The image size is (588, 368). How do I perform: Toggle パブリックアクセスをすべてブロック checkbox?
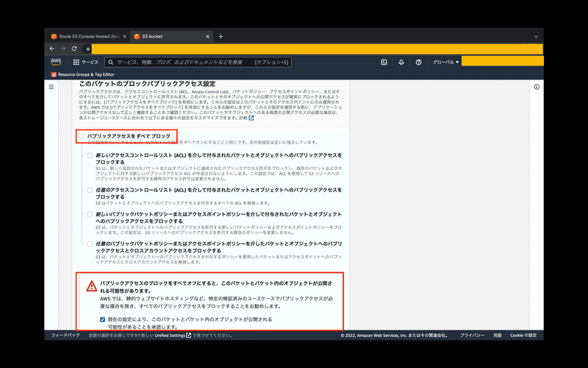pyautogui.click(x=82, y=136)
